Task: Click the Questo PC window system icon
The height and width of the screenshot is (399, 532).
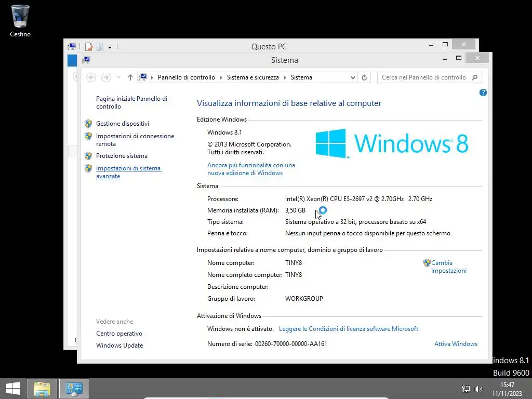Action: pos(72,46)
